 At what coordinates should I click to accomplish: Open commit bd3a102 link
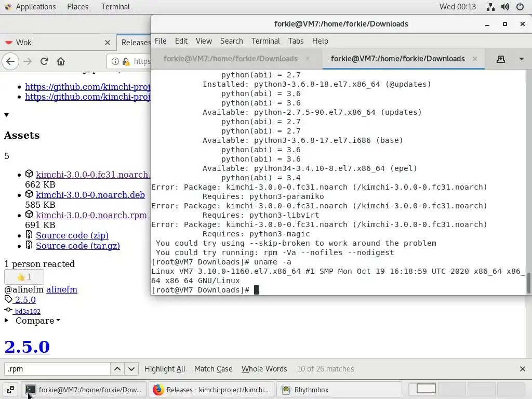coord(28,312)
